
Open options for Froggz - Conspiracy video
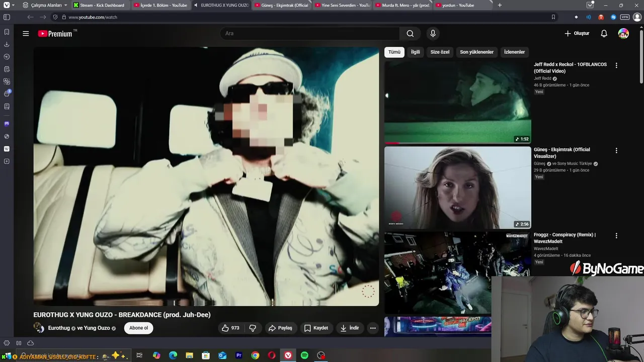click(x=616, y=235)
